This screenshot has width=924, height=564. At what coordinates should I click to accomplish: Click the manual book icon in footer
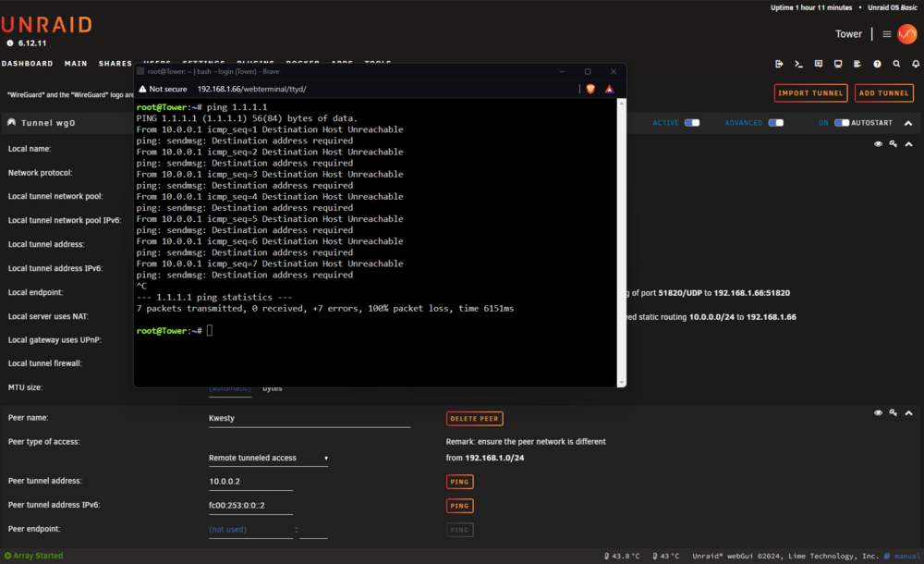887,556
